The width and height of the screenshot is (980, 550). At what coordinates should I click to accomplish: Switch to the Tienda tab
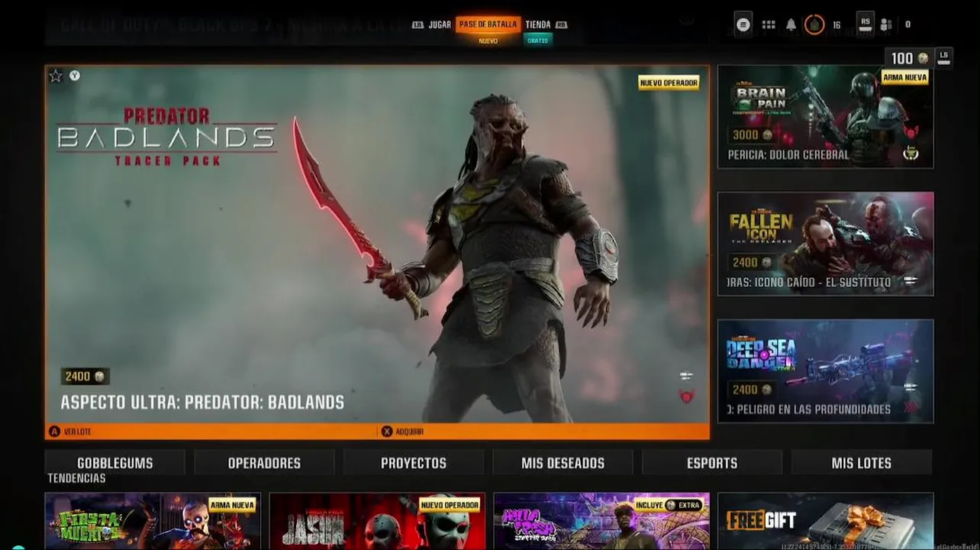pos(538,24)
